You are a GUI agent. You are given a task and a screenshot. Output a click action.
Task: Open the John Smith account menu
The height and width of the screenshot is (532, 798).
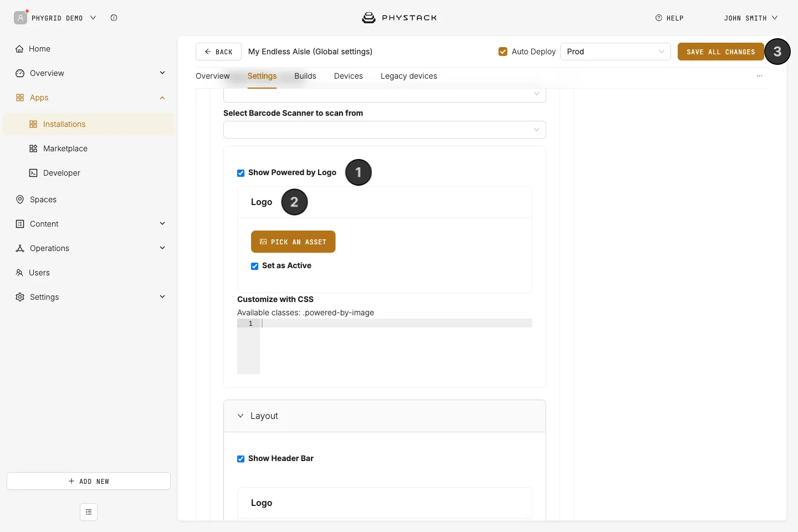(x=751, y=18)
